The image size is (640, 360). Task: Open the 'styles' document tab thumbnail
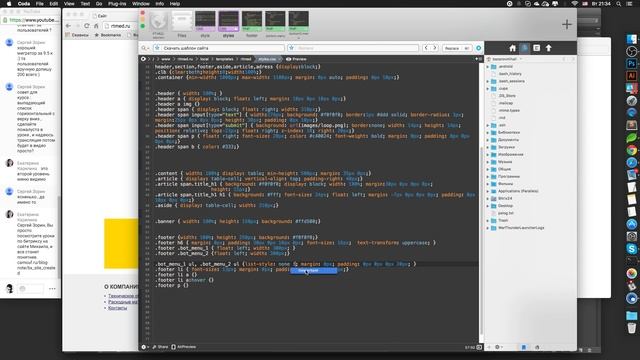click(x=228, y=24)
